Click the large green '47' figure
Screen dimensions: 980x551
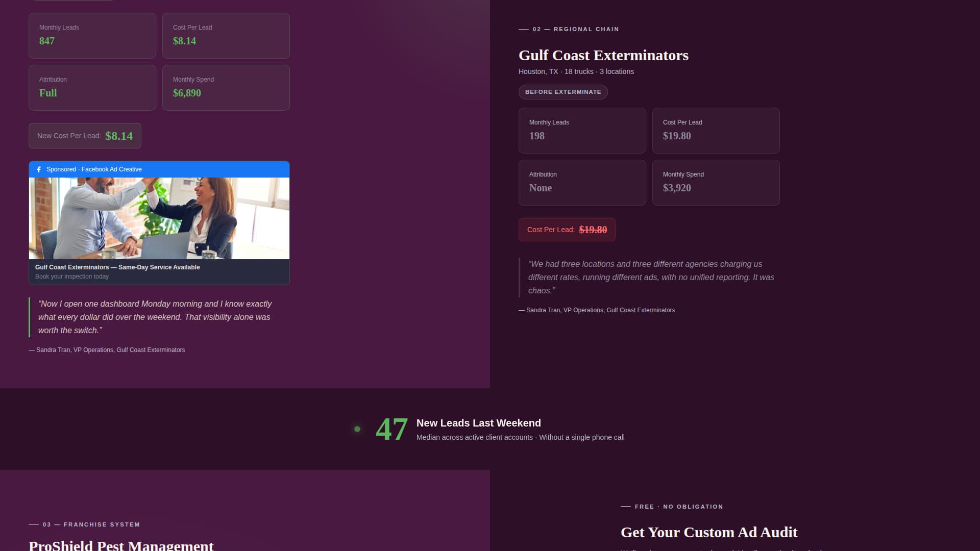(x=391, y=429)
